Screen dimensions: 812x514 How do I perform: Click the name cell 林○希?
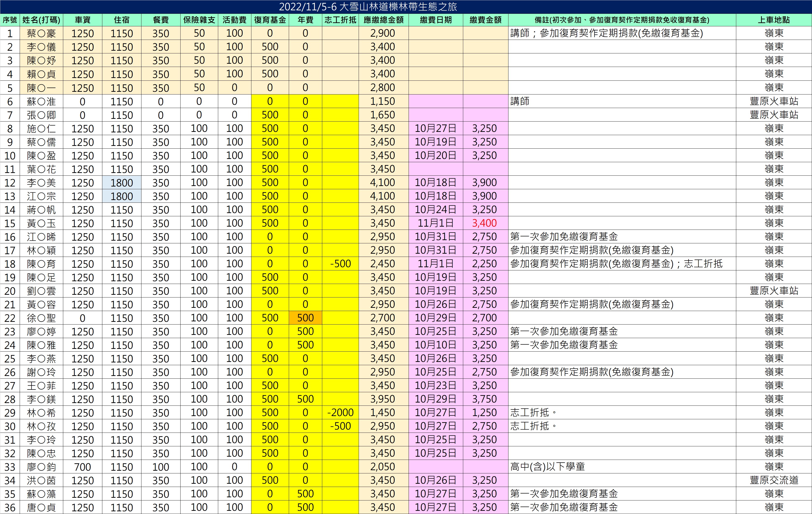[41, 412]
